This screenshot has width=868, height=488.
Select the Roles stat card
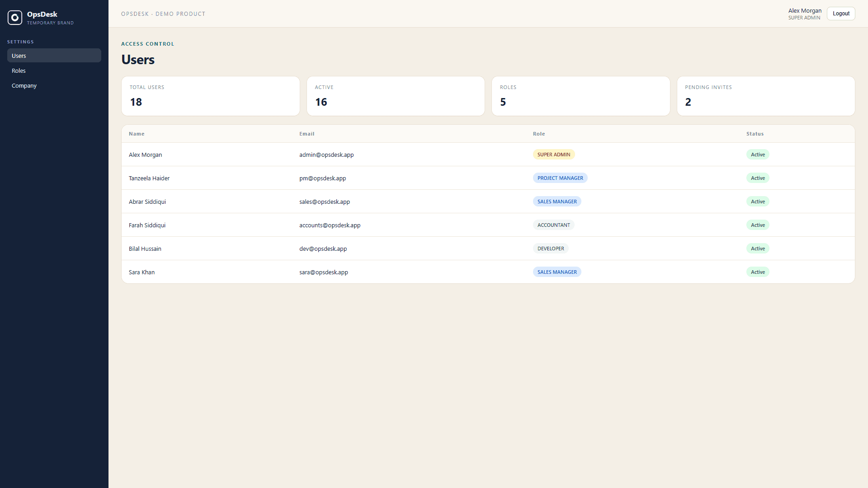(x=581, y=96)
